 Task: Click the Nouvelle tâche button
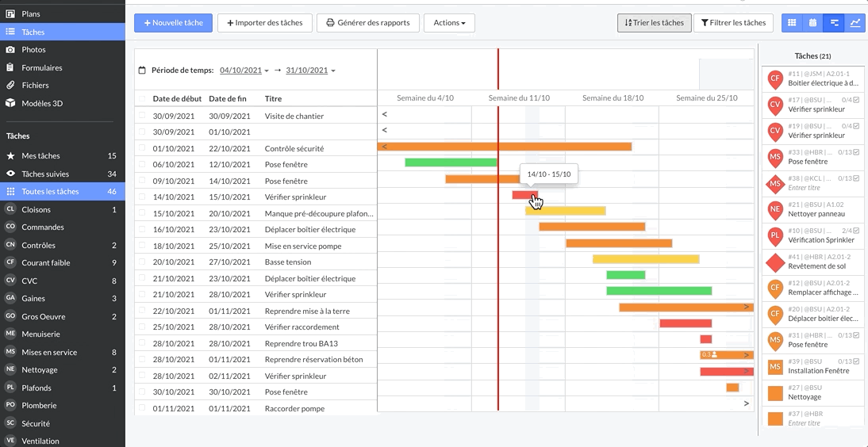click(173, 23)
